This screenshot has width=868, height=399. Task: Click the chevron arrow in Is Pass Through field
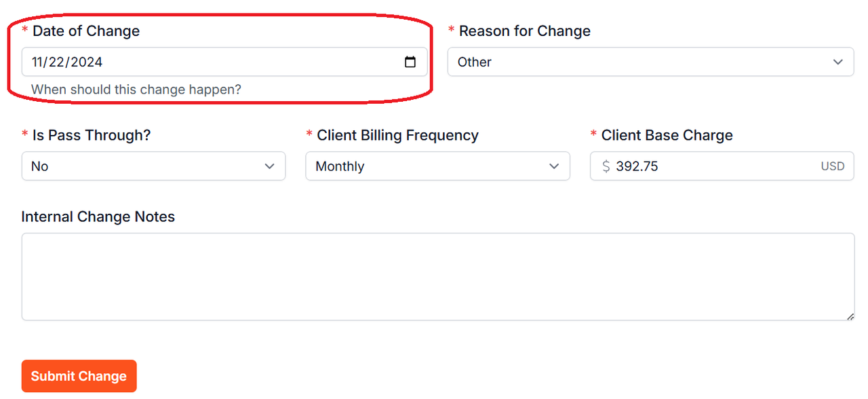coord(270,166)
